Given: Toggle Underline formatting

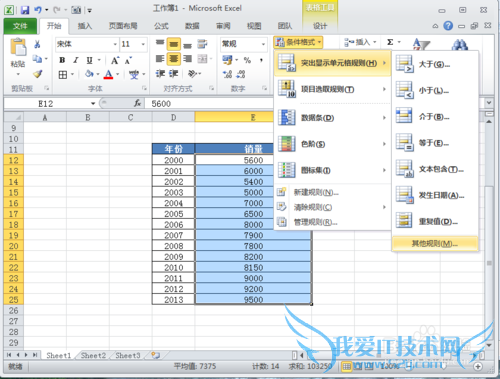Looking at the screenshot, I should 89,60.
